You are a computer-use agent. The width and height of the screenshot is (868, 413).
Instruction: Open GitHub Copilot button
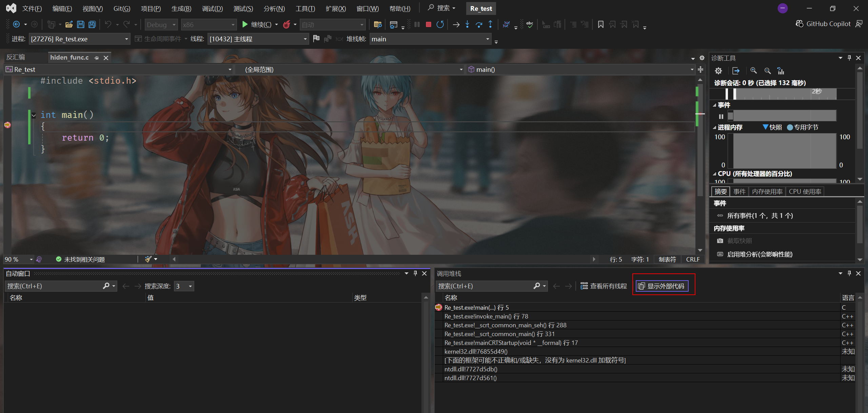click(x=823, y=24)
